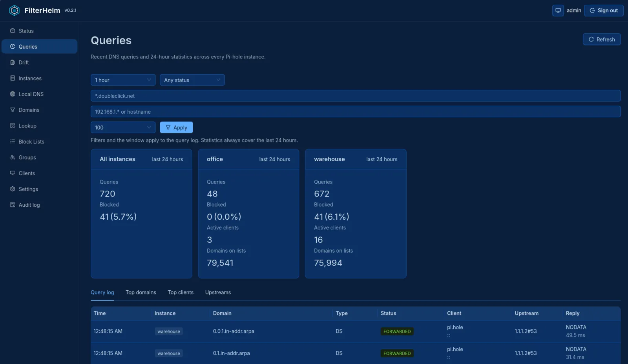Open Drift via its sidebar icon
628x364 pixels.
(x=13, y=62)
